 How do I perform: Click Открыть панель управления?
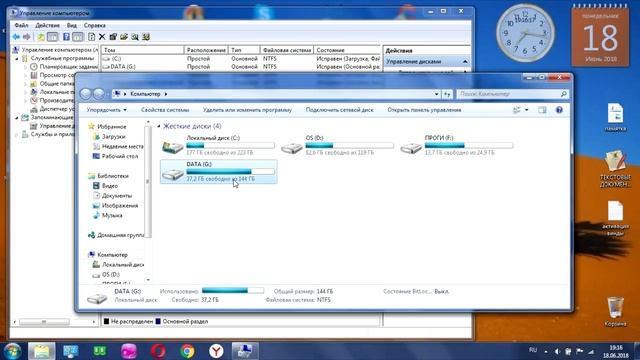click(x=424, y=110)
